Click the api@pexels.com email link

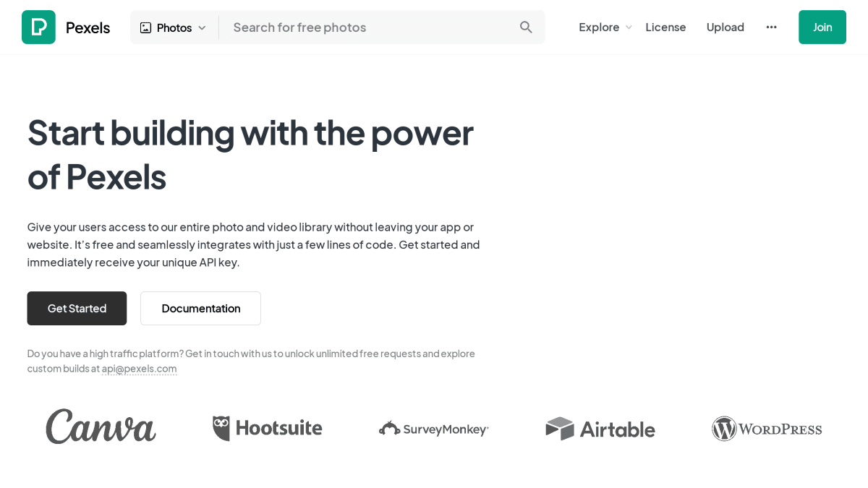pyautogui.click(x=139, y=368)
